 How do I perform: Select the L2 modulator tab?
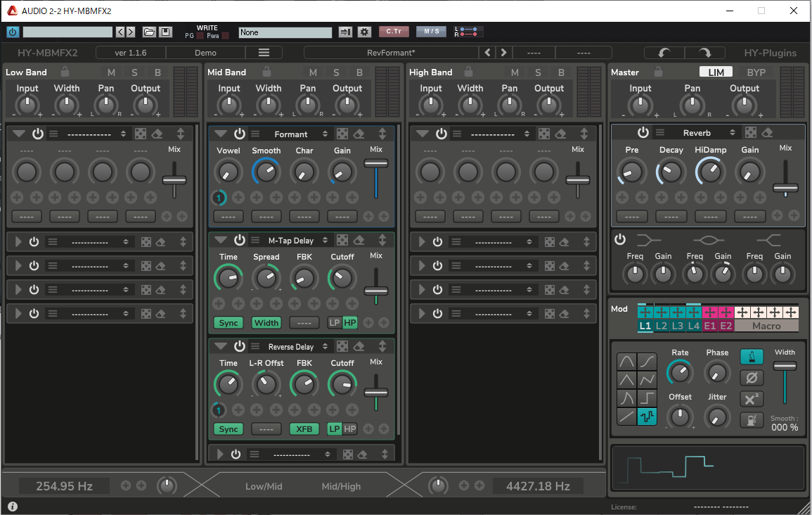(x=662, y=326)
